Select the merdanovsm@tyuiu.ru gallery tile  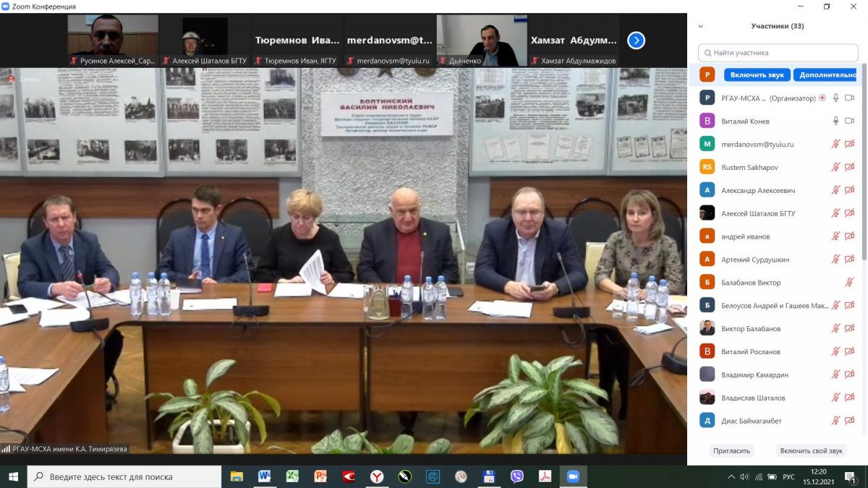click(x=389, y=41)
